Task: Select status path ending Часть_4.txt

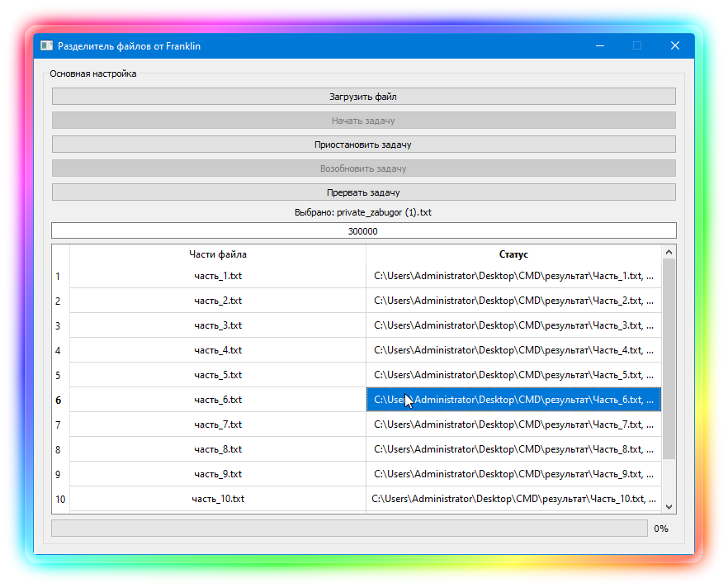Action: [513, 350]
